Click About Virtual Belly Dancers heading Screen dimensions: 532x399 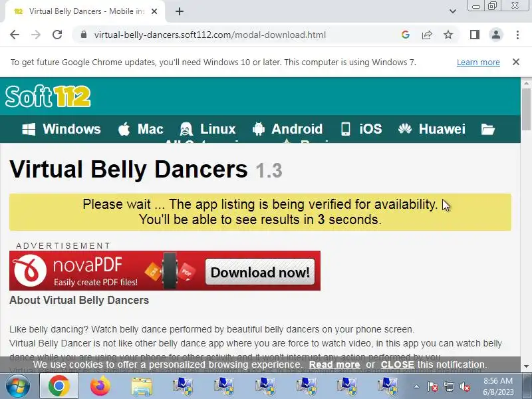pos(79,301)
